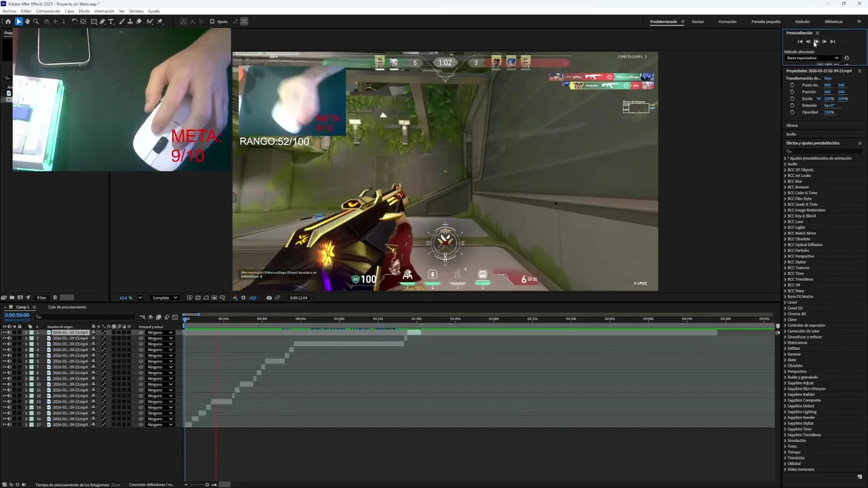Click the stopwatch next to Opacidad
868x488 pixels.
pos(792,112)
